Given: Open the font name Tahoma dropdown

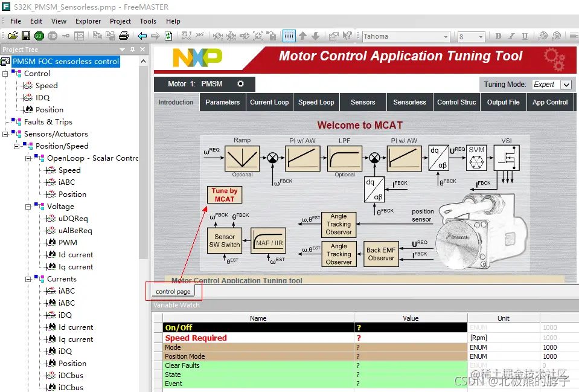Looking at the screenshot, I should 446,37.
